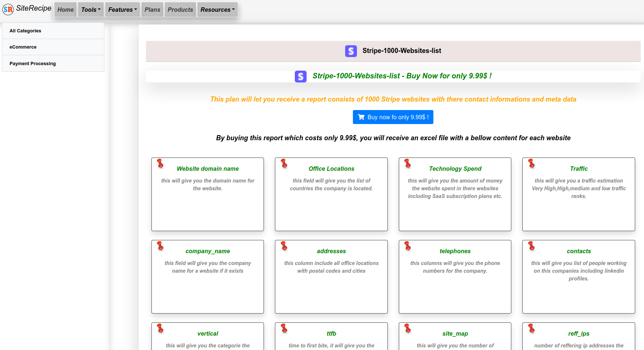Click the Stripe icon in the title header
Viewport: 644px width, 350px height.
click(351, 51)
